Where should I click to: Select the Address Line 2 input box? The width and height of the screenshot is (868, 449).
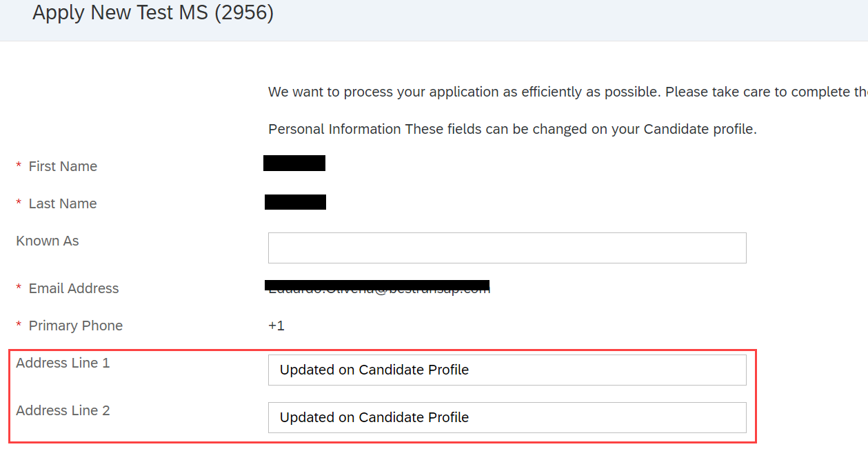507,417
